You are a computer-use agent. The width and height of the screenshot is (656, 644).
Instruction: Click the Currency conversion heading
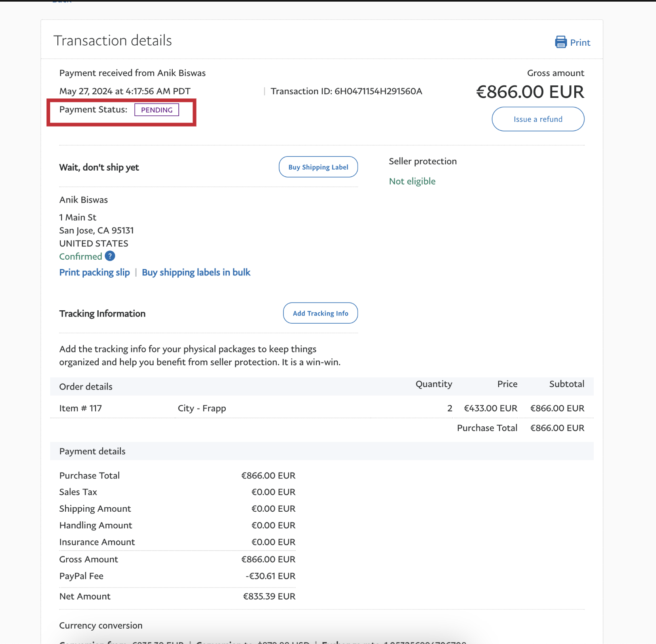101,625
